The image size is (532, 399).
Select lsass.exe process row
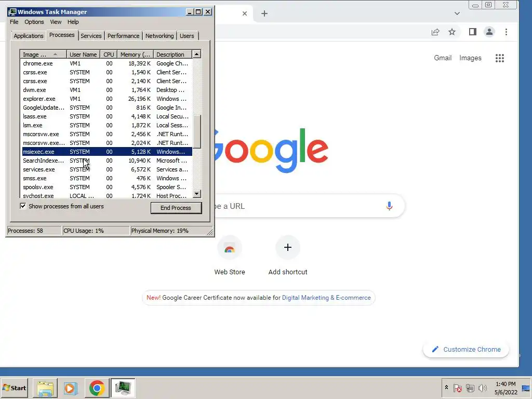click(106, 116)
